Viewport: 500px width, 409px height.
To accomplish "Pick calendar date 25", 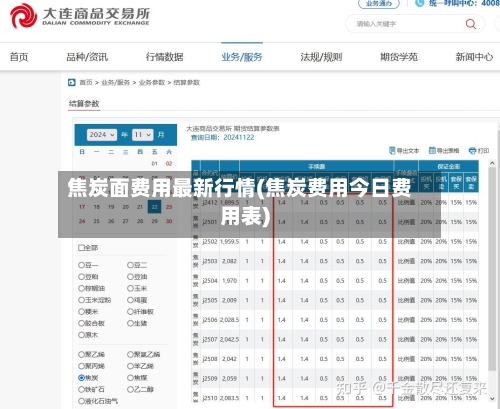I will [97, 221].
